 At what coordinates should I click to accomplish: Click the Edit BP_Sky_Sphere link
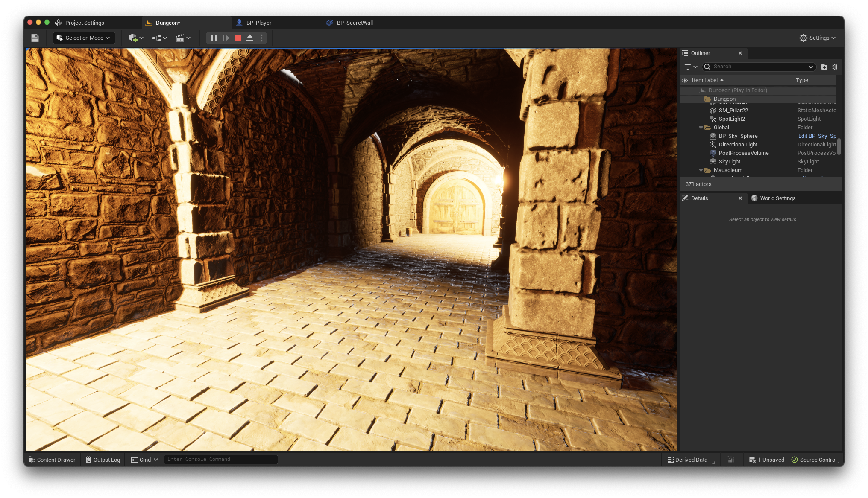[816, 136]
